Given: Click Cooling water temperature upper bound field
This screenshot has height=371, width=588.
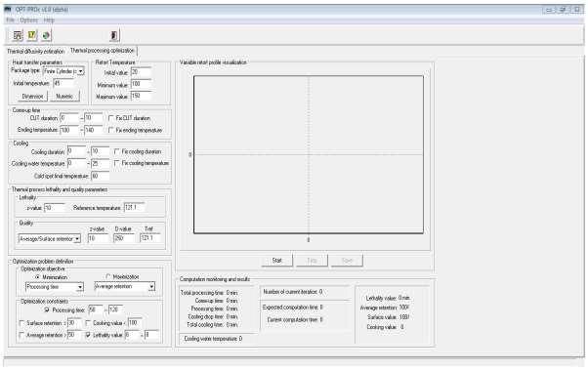Looking at the screenshot, I should (x=101, y=164).
